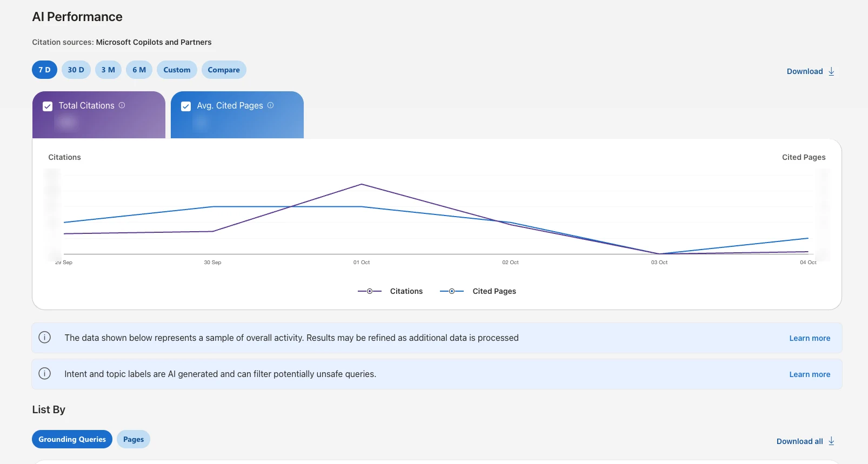Viewport: 868px width, 464px height.
Task: Uncheck the Total Citations checkbox
Action: pyautogui.click(x=48, y=106)
